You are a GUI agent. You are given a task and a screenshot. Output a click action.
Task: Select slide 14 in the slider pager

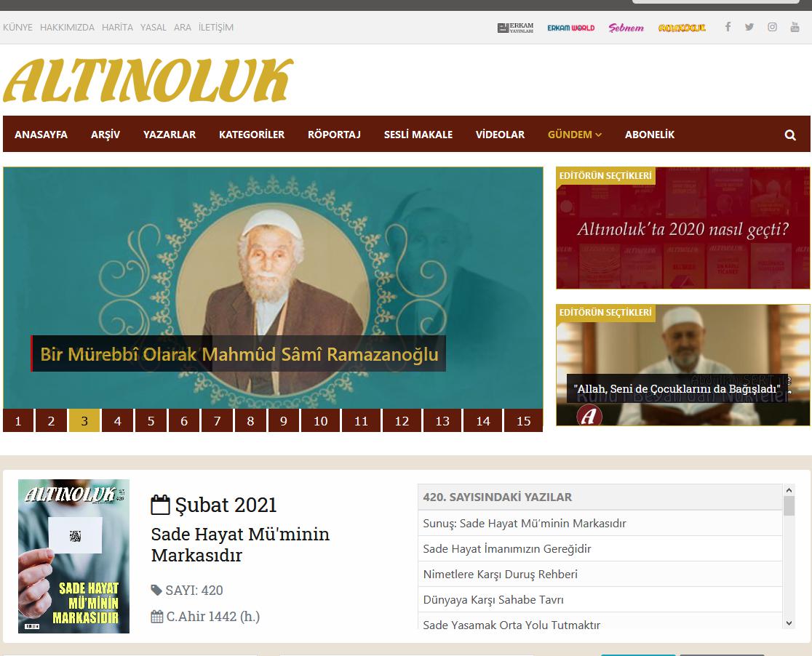point(483,421)
